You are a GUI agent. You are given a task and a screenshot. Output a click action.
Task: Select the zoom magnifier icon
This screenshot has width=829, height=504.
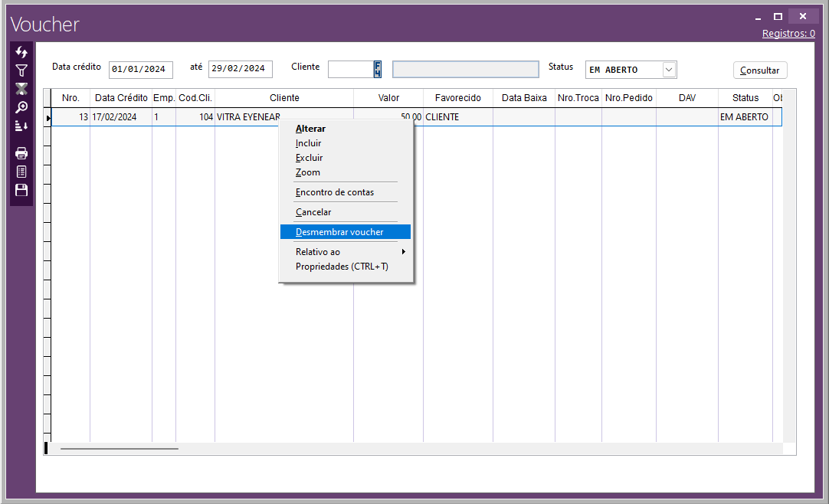(21, 107)
